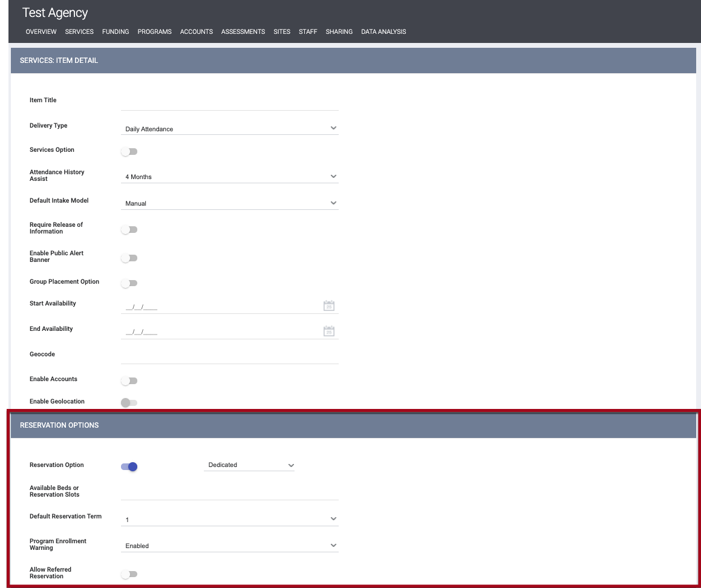Viewport: 701px width, 588px height.
Task: Click the Default Intake Model label
Action: click(x=59, y=200)
